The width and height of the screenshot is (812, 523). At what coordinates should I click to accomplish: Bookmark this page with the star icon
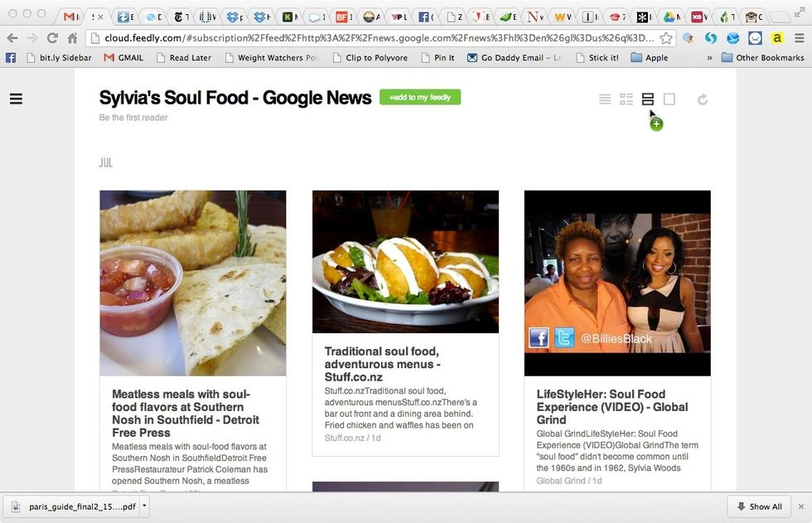(x=665, y=38)
